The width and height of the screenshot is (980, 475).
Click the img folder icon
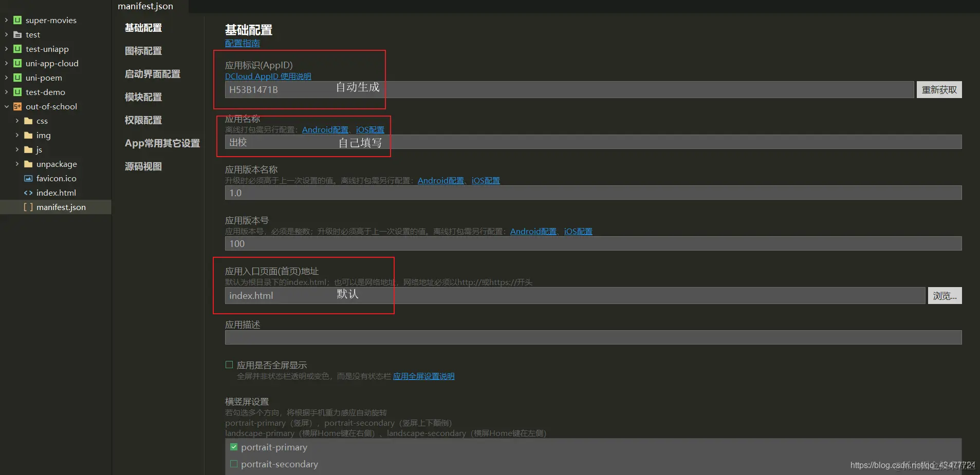[x=28, y=135]
